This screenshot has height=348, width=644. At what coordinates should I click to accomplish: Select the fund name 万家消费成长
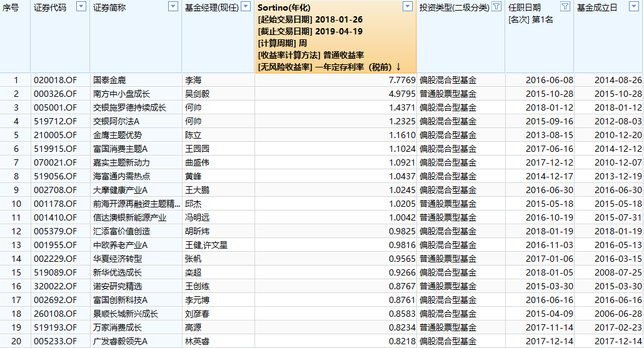click(x=117, y=327)
